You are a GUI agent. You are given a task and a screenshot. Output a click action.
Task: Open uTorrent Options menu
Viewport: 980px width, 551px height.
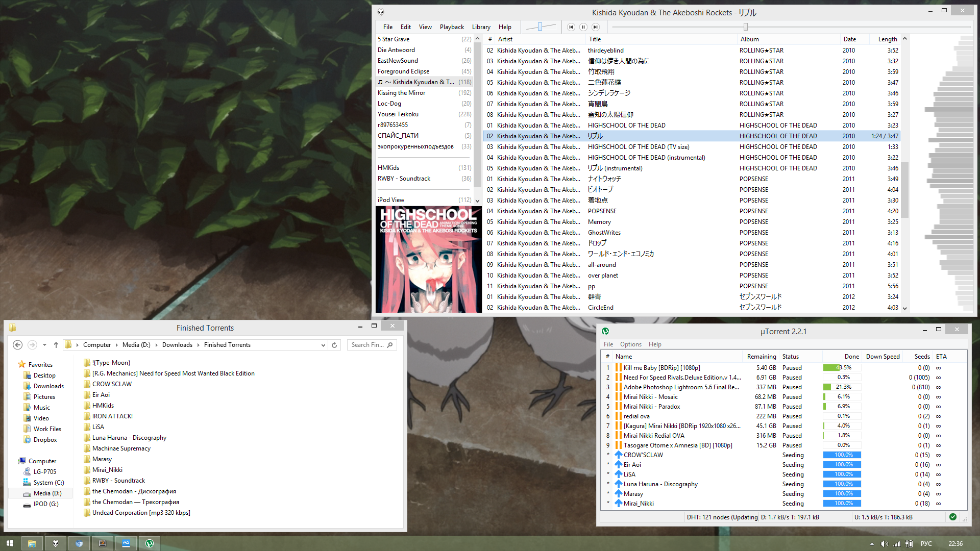tap(630, 344)
